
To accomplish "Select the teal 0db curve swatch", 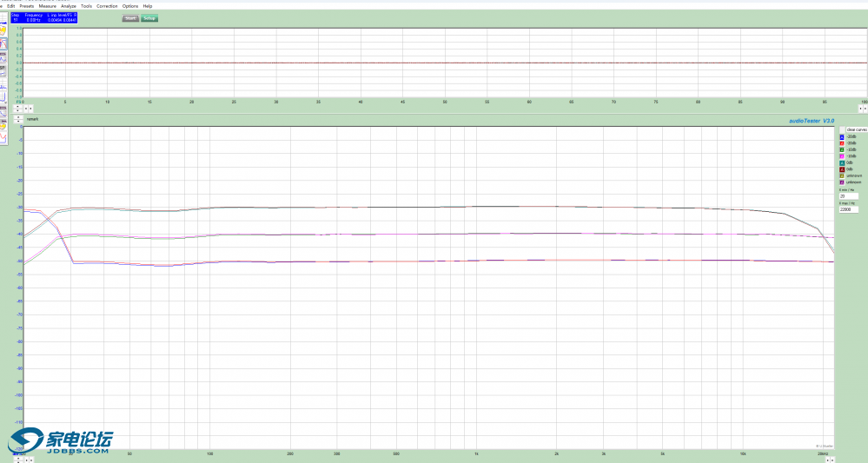I will point(842,163).
